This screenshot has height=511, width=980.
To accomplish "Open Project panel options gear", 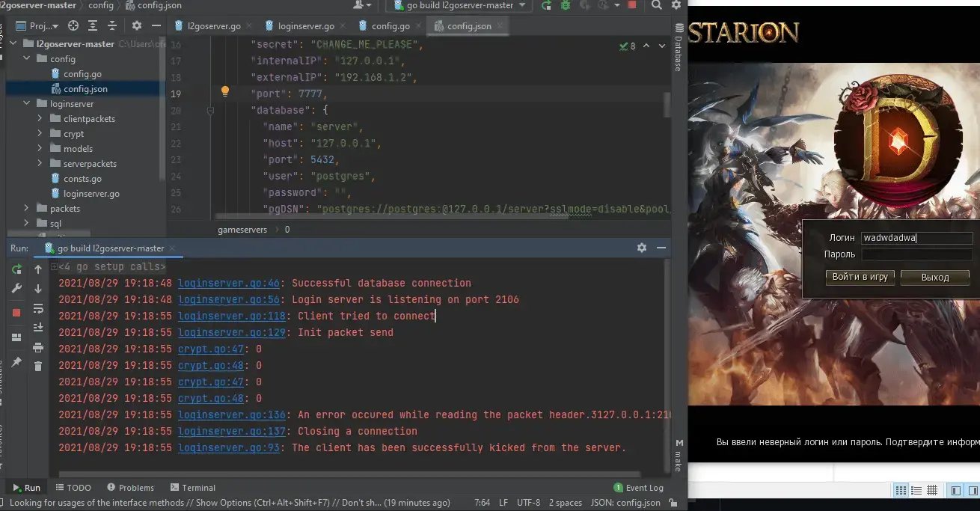I will [136, 25].
